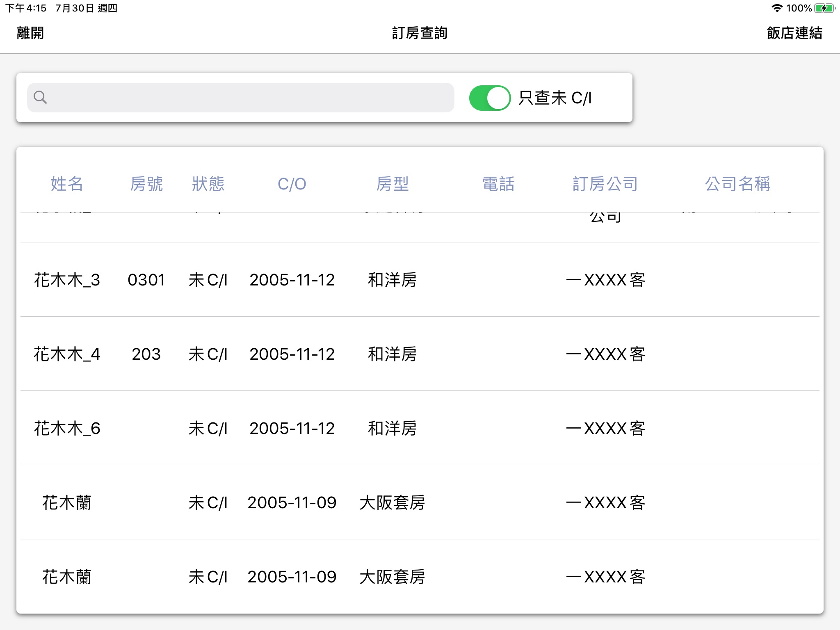Click the battery charging icon
This screenshot has height=630, width=840.
825,8
